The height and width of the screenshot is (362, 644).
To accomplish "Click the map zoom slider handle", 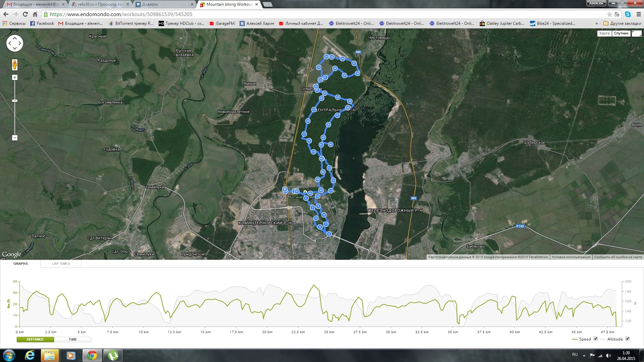I will click(14, 101).
